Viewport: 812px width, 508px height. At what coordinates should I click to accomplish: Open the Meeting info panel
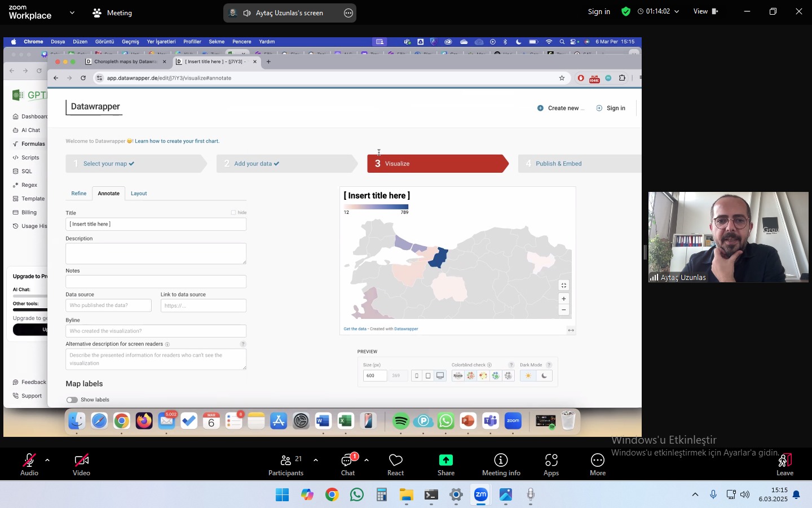coord(501,465)
